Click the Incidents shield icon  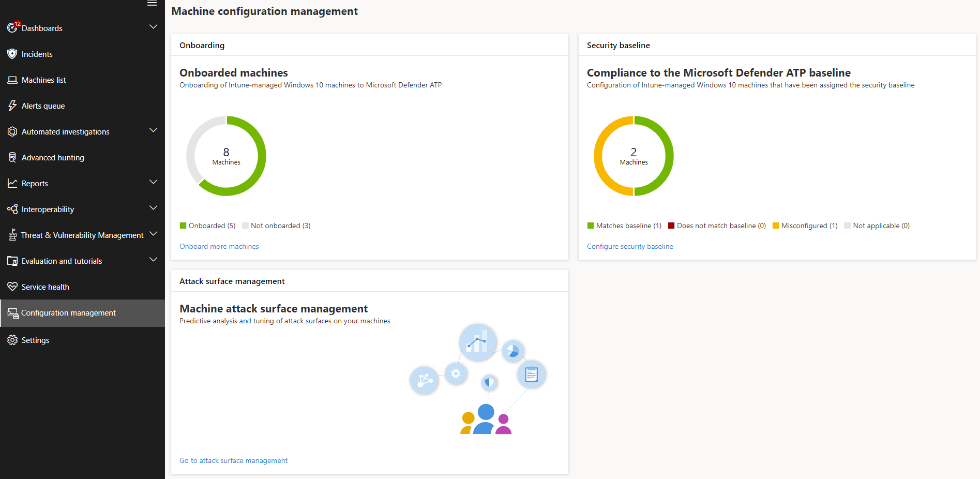tap(12, 54)
